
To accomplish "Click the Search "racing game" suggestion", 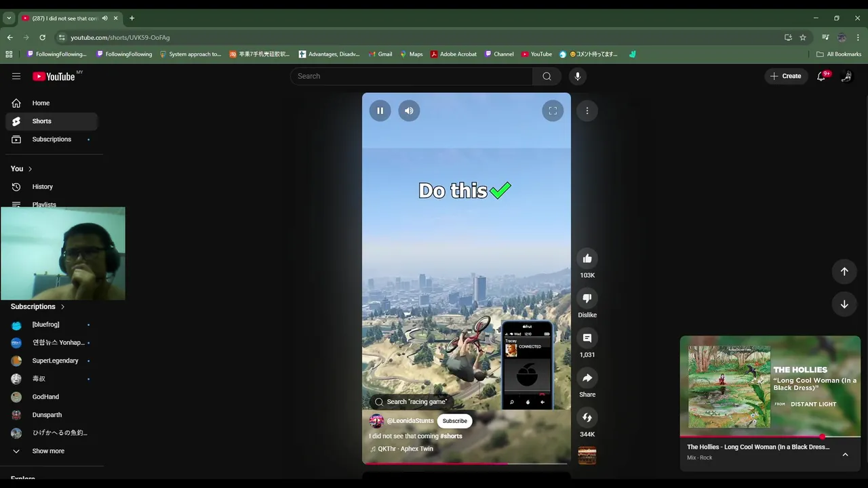I will coord(411,401).
